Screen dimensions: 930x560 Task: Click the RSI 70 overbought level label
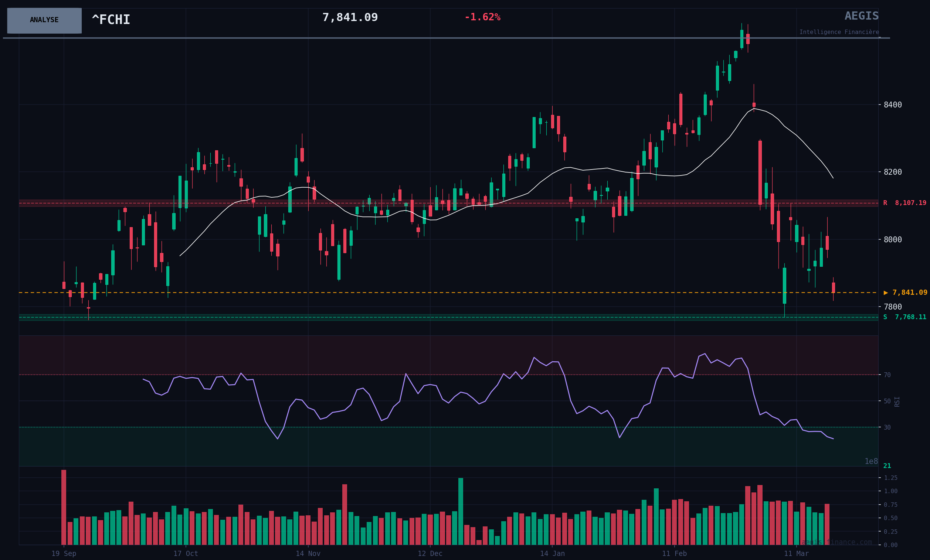tap(887, 375)
